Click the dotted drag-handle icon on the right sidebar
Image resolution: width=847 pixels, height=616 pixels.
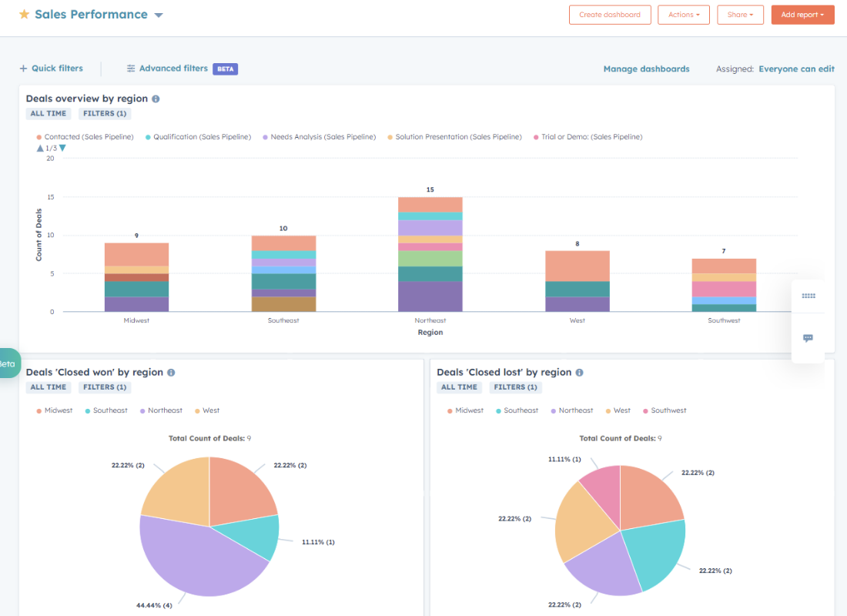[x=808, y=296]
